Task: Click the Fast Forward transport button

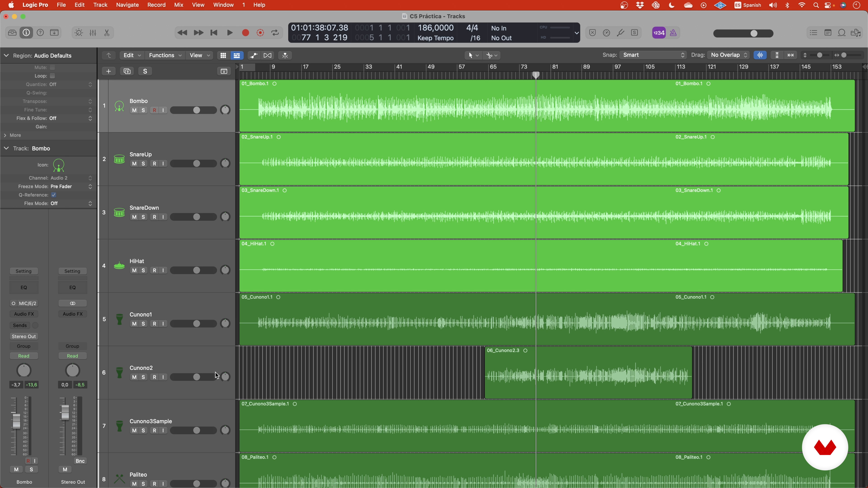Action: click(198, 33)
